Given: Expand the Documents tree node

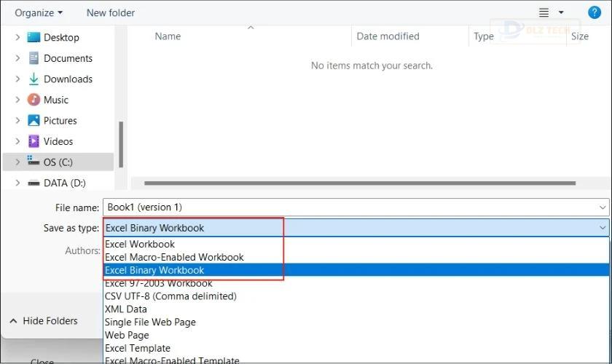Looking at the screenshot, I should 17,58.
